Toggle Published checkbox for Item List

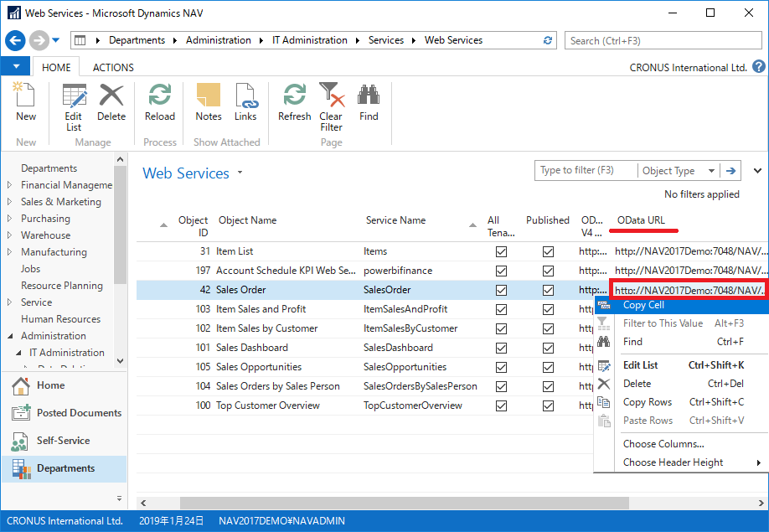[548, 251]
